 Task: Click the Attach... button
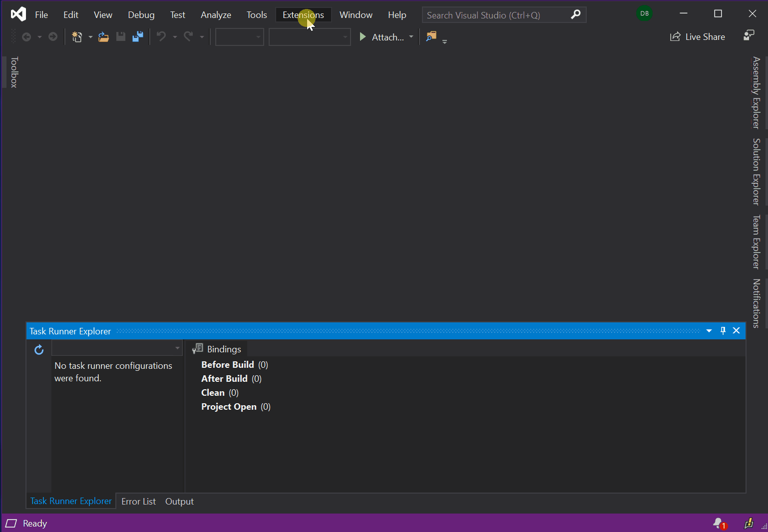point(382,37)
